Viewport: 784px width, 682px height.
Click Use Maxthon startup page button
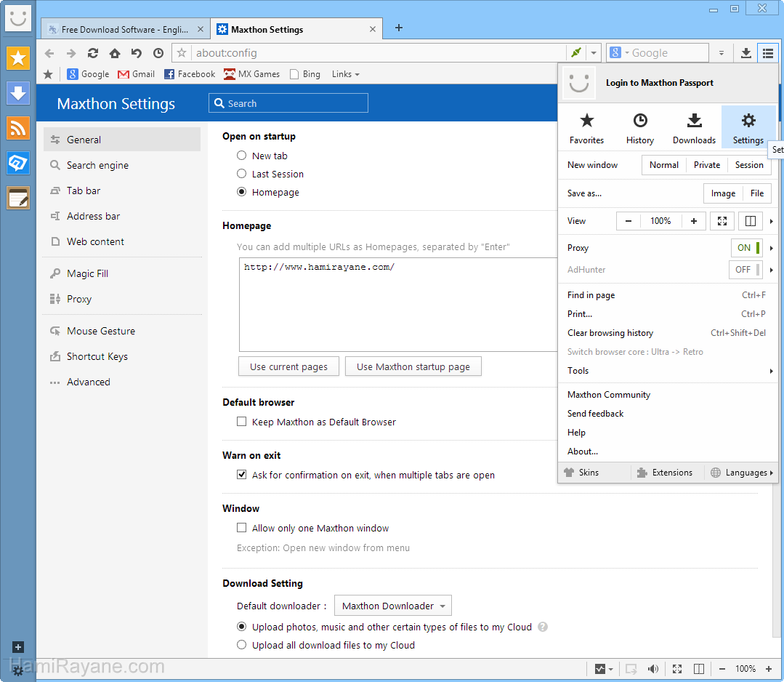point(413,366)
